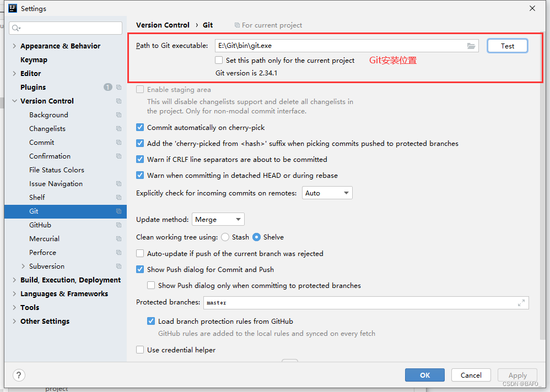The width and height of the screenshot is (550, 392).
Task: Select Changelists under Version Control
Action: coord(47,129)
